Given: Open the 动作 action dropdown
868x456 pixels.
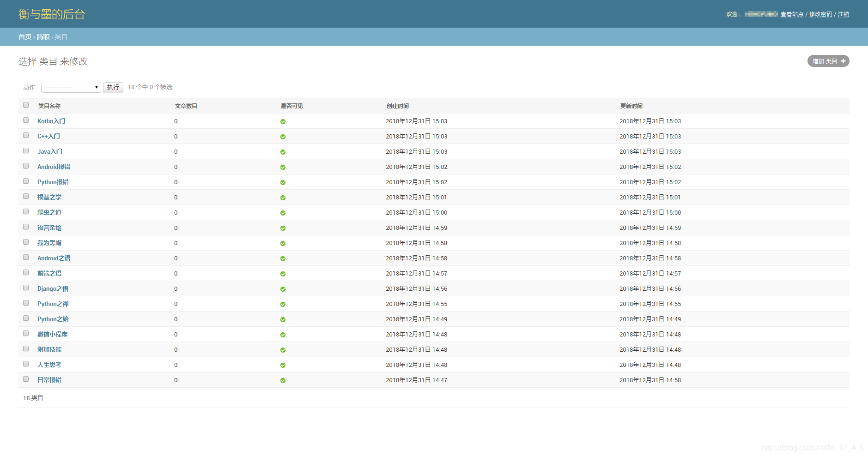Looking at the screenshot, I should click(x=71, y=87).
